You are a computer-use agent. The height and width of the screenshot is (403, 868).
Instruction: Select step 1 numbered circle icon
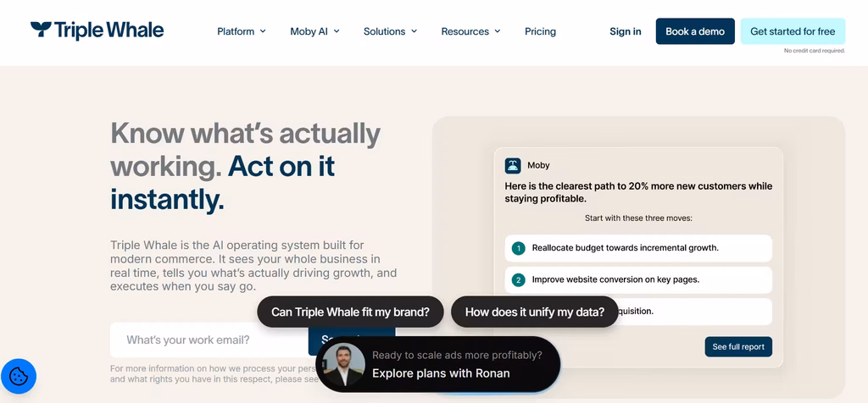point(518,248)
